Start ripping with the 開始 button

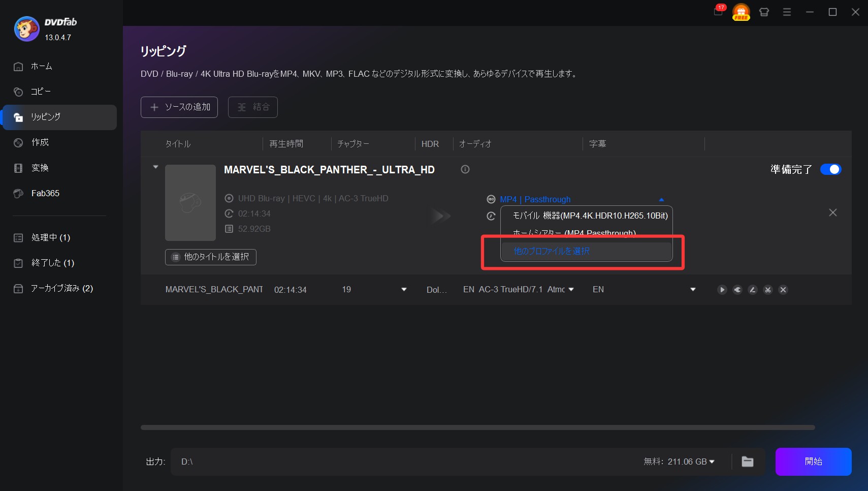tap(813, 462)
